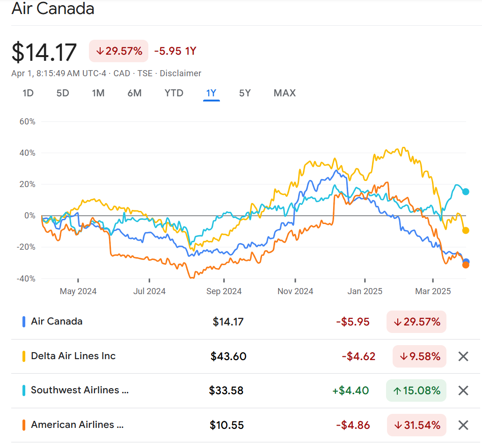Viewport: 482px width, 448px height.
Task: Open the Southwest Airlines row
Action: [x=80, y=390]
